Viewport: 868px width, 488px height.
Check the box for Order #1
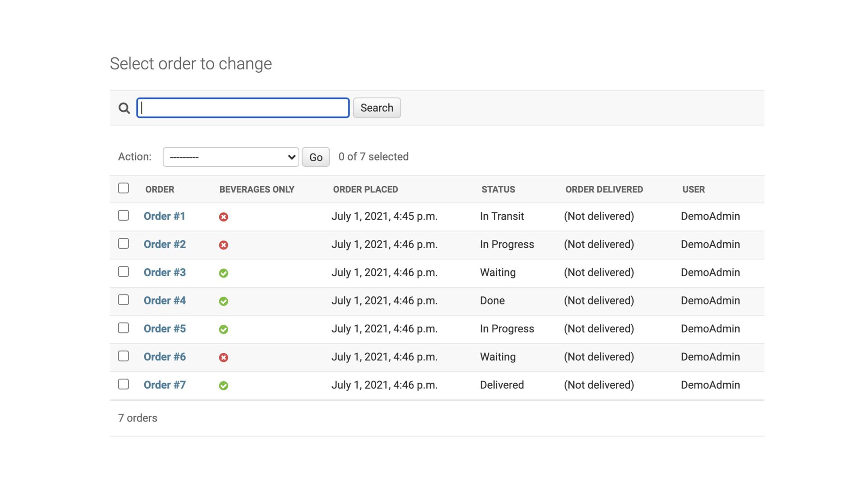pyautogui.click(x=123, y=216)
